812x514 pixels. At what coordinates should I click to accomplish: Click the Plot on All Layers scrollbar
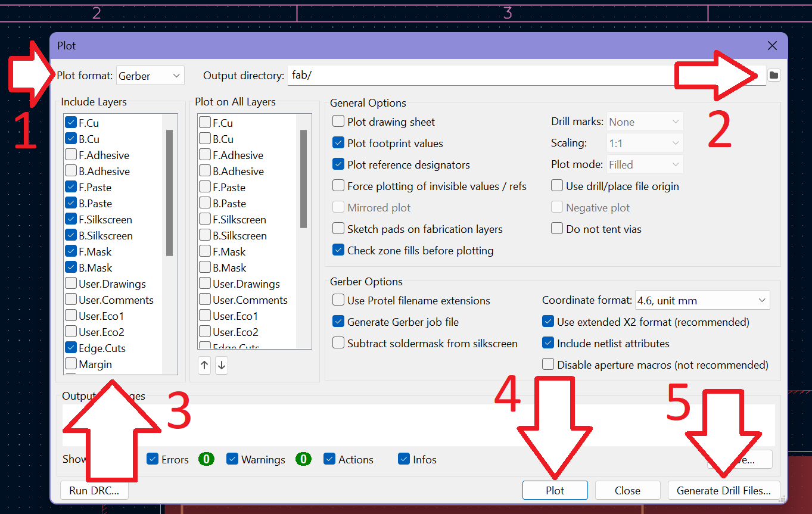click(x=304, y=179)
